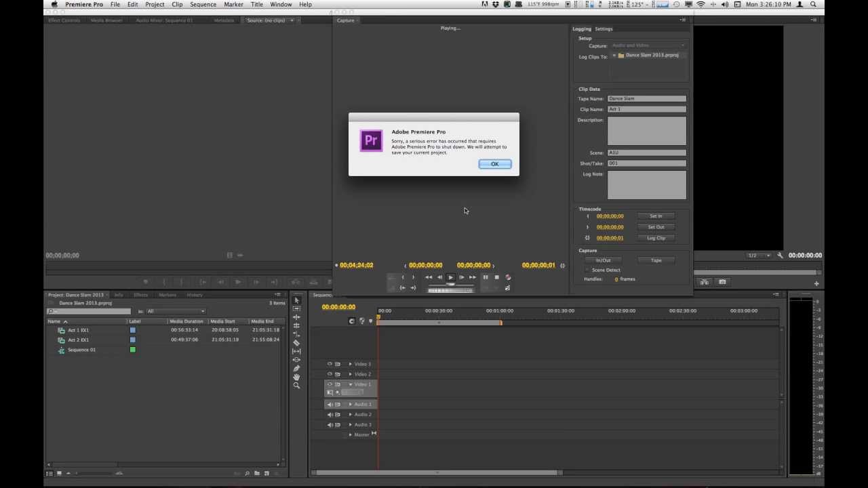Mute Audio 2 track speaker toggle
The width and height of the screenshot is (868, 488).
point(330,415)
